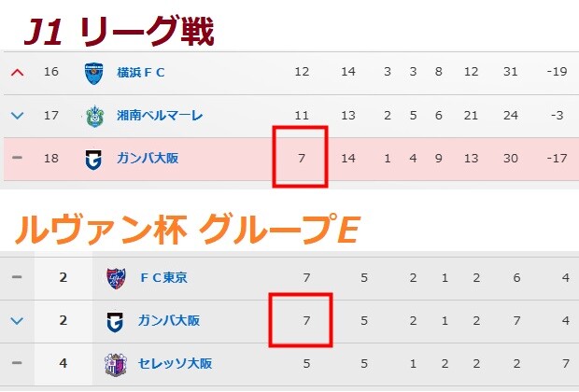Open ガンバ大阪 link in Levain Cup table
This screenshot has height=392, width=579.
(169, 320)
